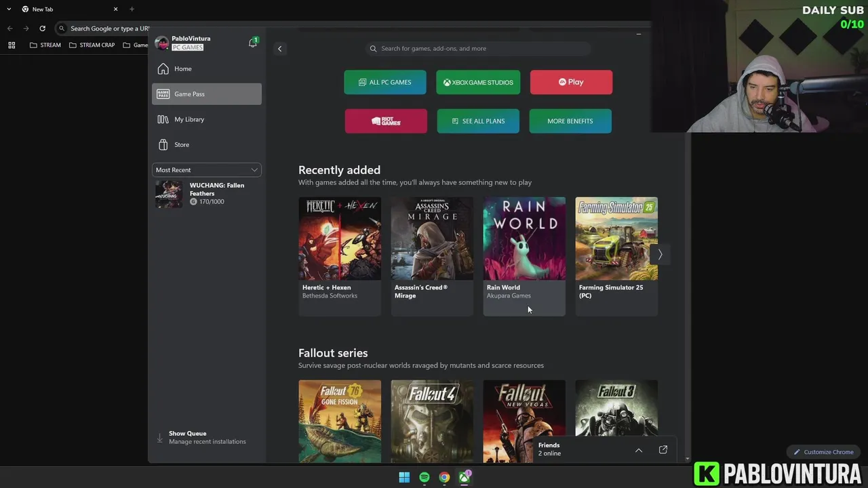
Task: Open Chrome tab search dropdown
Action: 9,9
